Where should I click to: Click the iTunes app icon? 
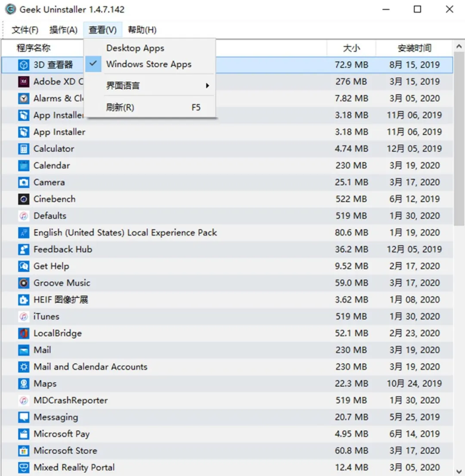click(x=24, y=317)
